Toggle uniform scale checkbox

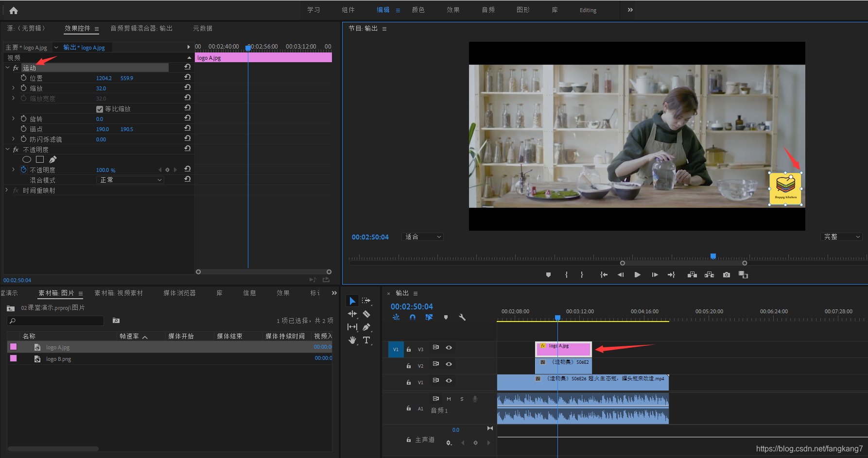click(100, 109)
